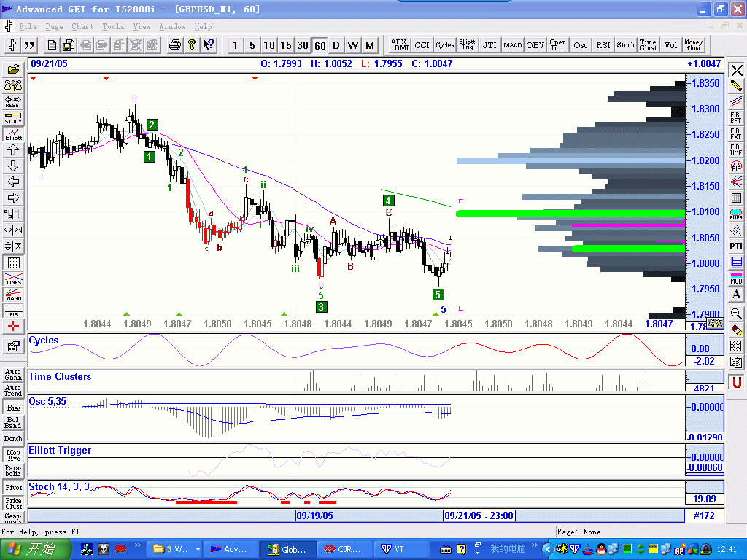Click the red U undo icon
Screen dimensions: 747x560
[737, 382]
